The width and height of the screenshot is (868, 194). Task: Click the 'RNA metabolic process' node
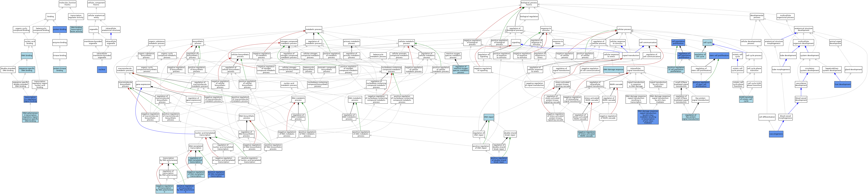[298, 99]
